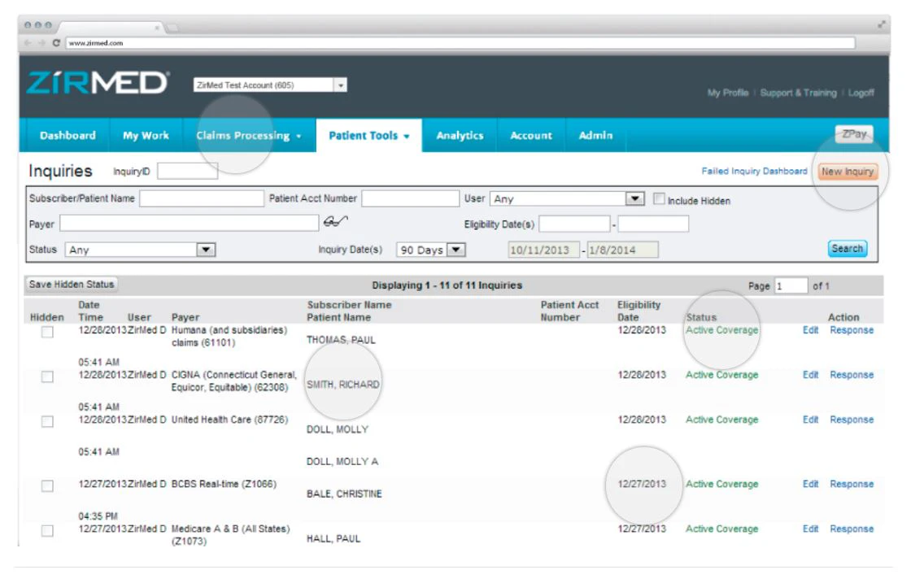Click the 10/11/2013 inquiry date field

(x=544, y=250)
